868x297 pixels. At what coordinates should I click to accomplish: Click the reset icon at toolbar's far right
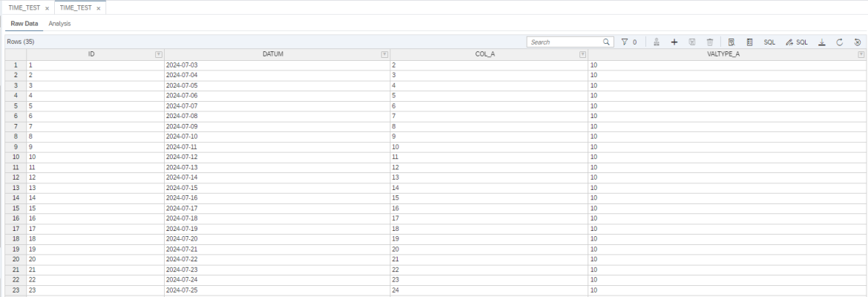click(857, 42)
